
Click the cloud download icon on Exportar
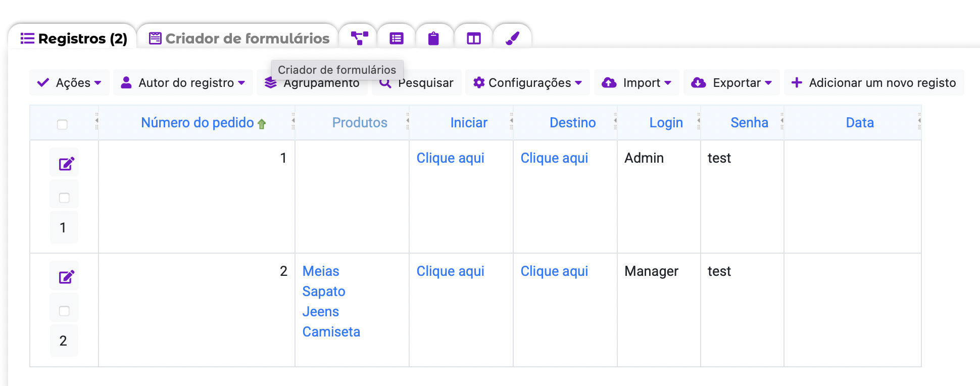[x=699, y=82]
